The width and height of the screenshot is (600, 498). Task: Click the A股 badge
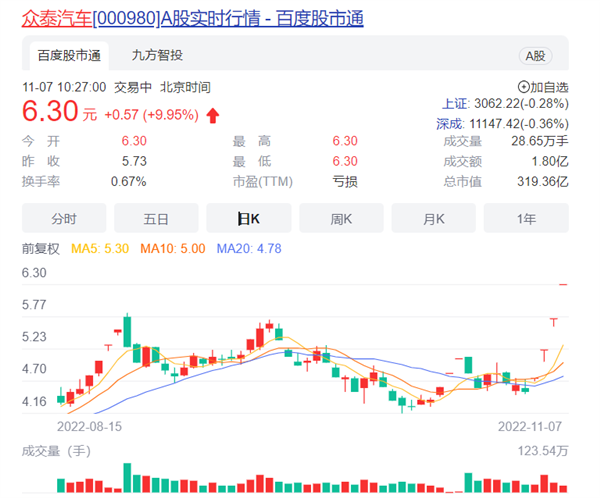(x=536, y=56)
